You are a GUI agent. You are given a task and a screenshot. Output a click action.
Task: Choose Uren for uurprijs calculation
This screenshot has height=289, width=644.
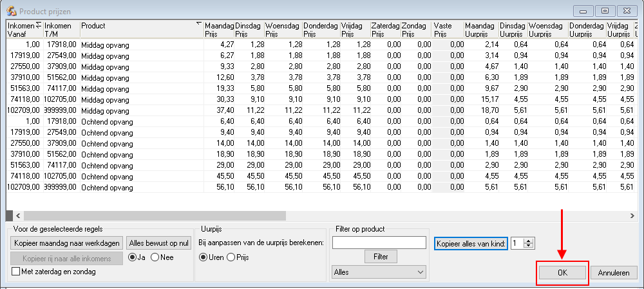[x=204, y=258]
